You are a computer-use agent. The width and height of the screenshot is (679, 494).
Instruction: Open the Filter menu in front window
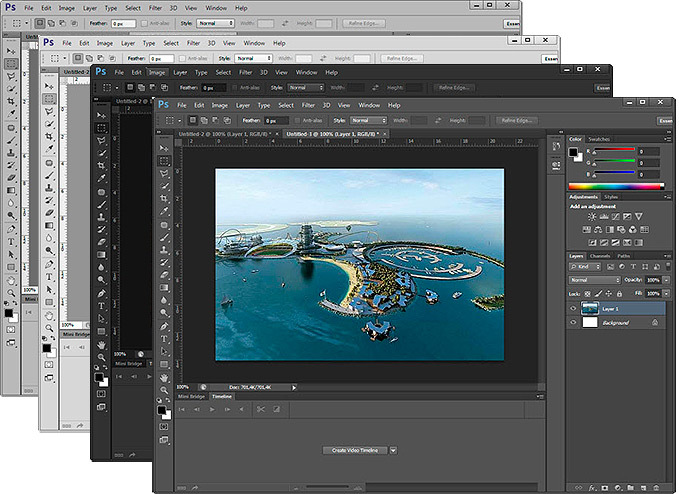(x=308, y=105)
